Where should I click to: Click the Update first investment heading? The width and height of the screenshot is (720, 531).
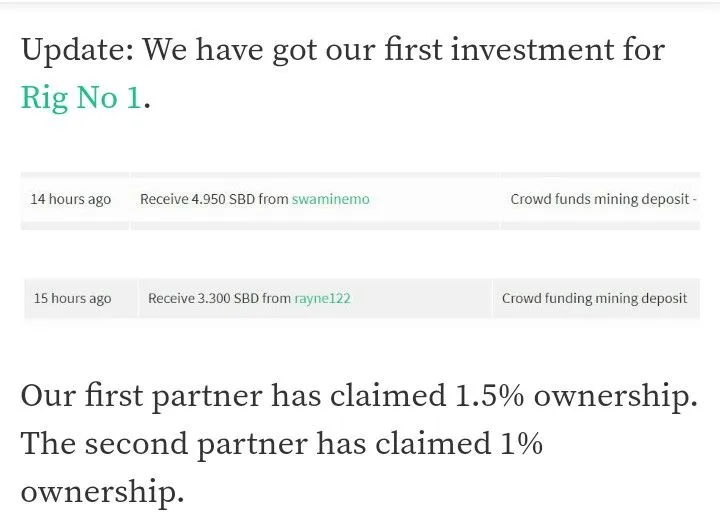pyautogui.click(x=343, y=73)
